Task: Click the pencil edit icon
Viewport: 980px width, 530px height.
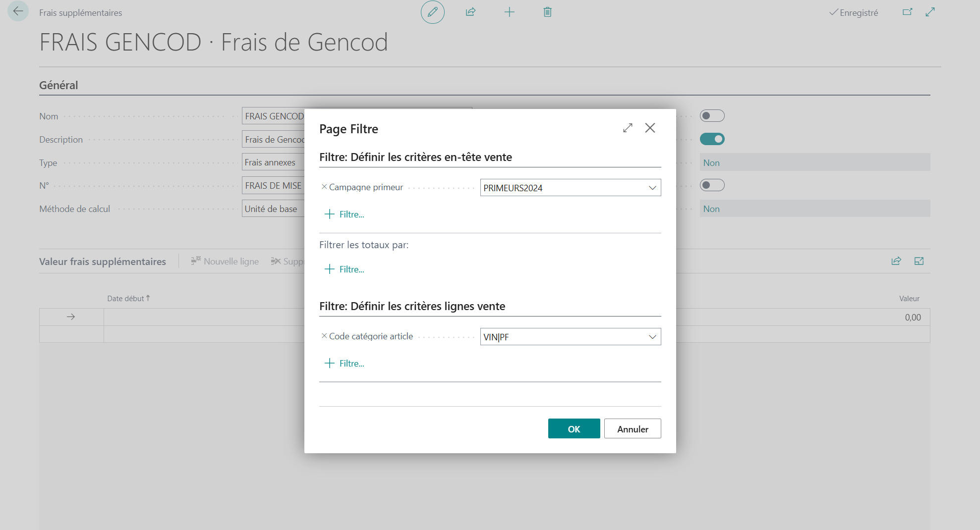Action: point(432,12)
